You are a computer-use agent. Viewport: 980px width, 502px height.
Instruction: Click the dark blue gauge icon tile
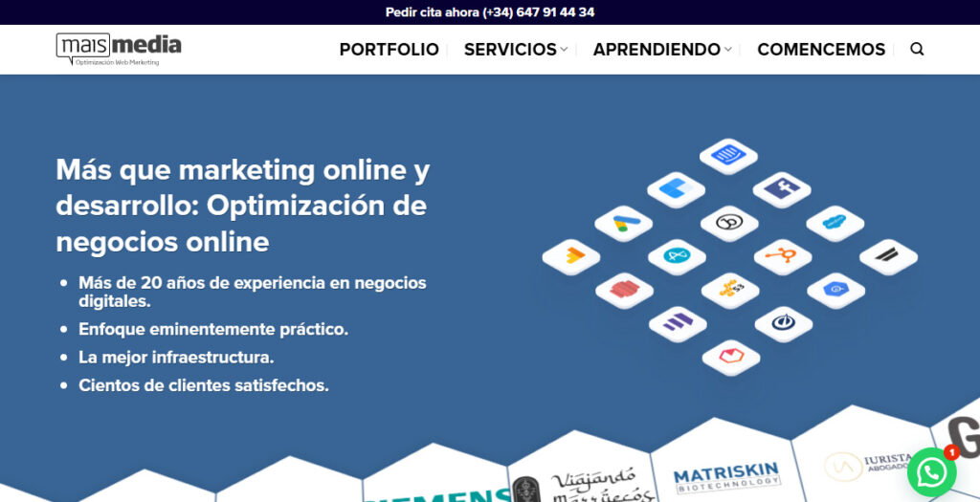pyautogui.click(x=783, y=323)
